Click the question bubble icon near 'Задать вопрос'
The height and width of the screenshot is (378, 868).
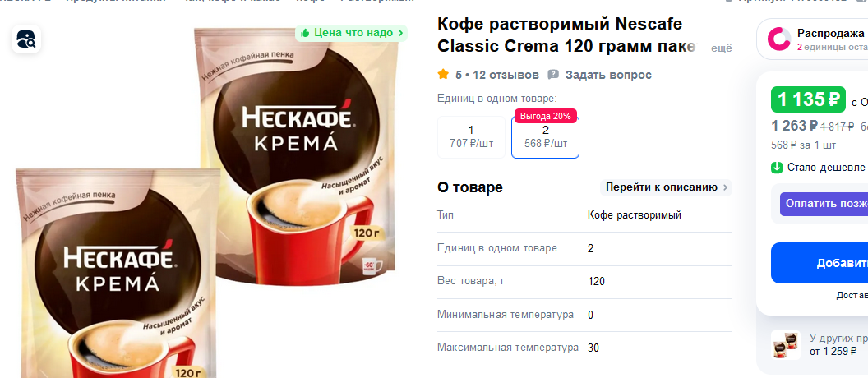pyautogui.click(x=553, y=74)
